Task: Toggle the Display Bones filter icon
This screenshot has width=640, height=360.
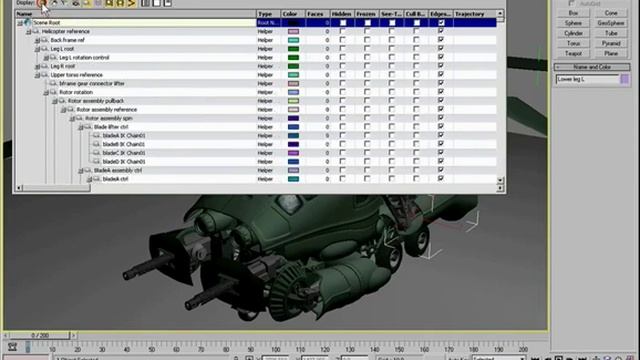Action: tap(131, 3)
